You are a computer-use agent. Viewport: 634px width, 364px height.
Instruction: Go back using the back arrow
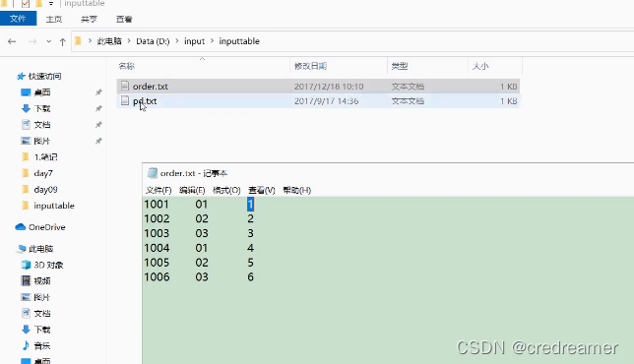(x=12, y=41)
